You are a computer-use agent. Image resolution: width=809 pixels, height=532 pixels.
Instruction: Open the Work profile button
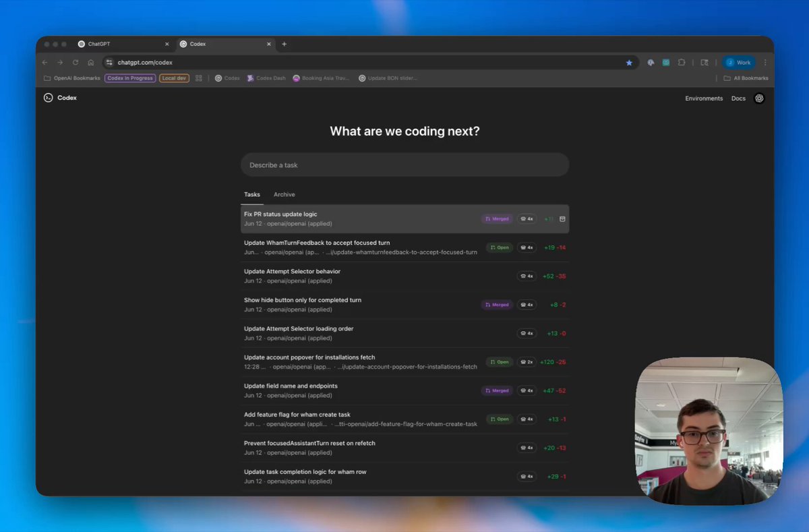[x=739, y=63]
